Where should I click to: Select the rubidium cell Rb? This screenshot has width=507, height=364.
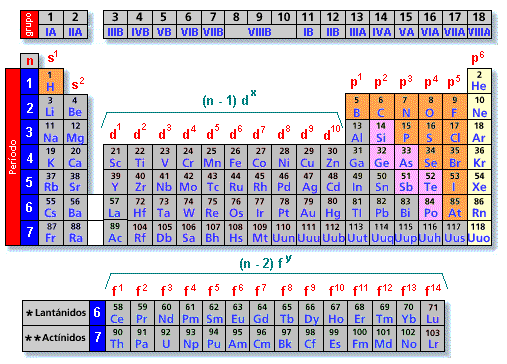click(51, 182)
